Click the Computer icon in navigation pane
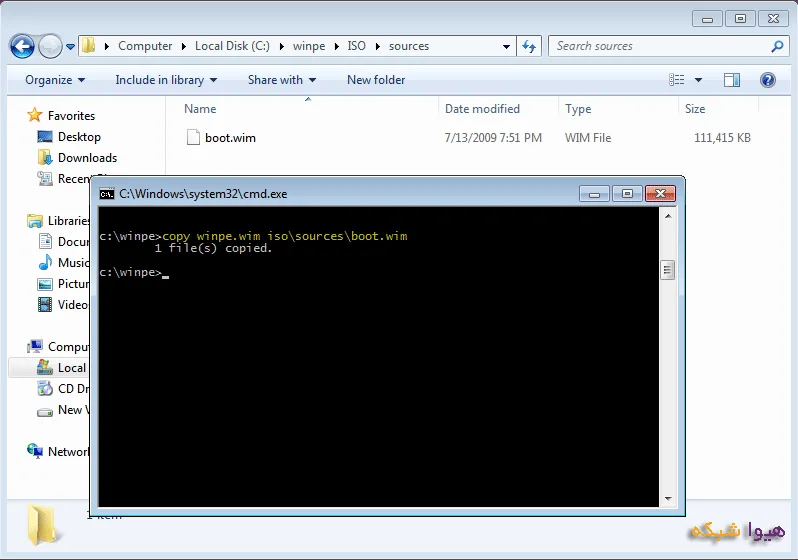Image resolution: width=798 pixels, height=560 pixels. coord(35,347)
